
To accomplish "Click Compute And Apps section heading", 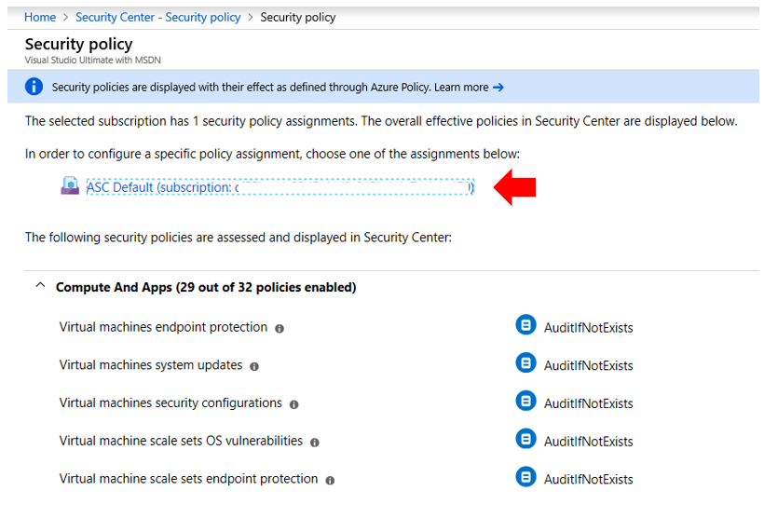I will click(x=206, y=288).
